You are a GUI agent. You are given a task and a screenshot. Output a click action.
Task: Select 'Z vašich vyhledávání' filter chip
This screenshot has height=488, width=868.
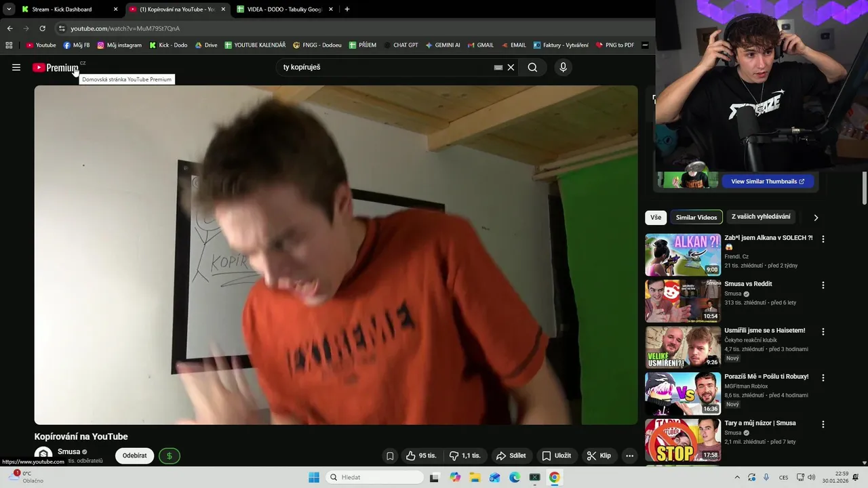point(761,217)
